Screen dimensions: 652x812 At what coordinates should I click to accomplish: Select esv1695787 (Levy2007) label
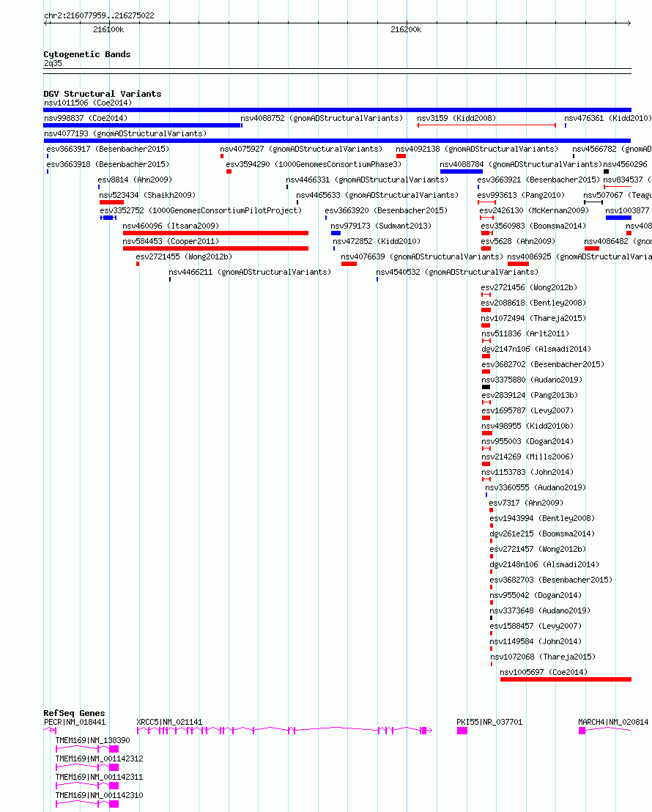click(x=527, y=410)
